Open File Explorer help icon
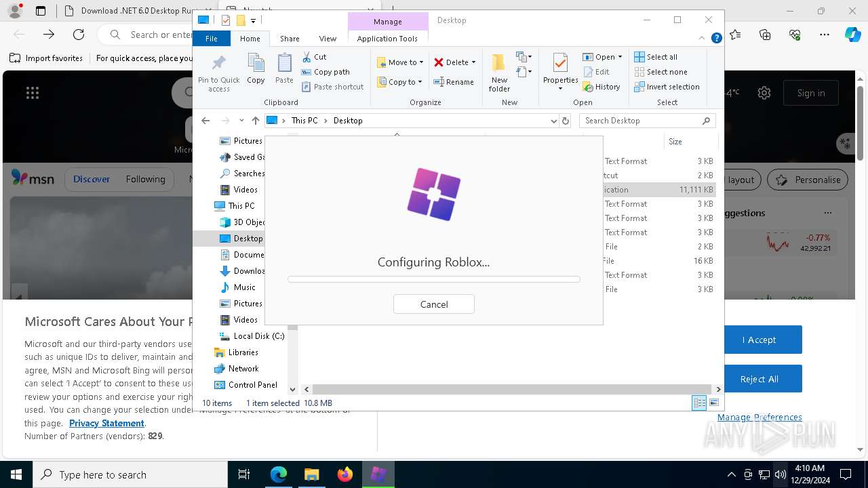Screen dimensions: 868x488 (716, 39)
